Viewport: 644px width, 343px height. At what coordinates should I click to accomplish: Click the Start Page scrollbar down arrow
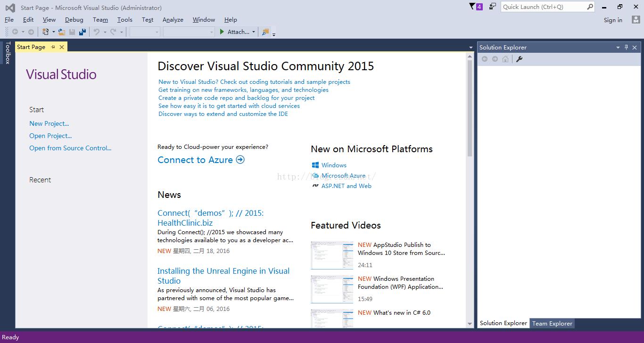coord(470,324)
